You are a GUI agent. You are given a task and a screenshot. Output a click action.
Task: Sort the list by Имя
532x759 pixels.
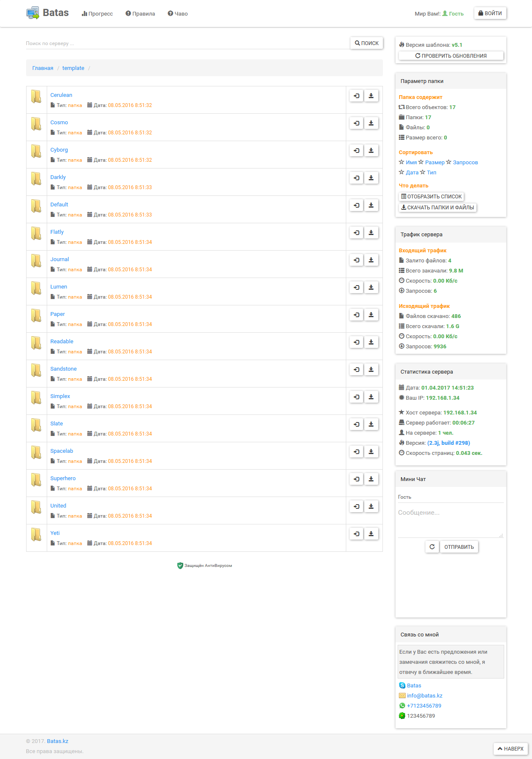pos(411,163)
